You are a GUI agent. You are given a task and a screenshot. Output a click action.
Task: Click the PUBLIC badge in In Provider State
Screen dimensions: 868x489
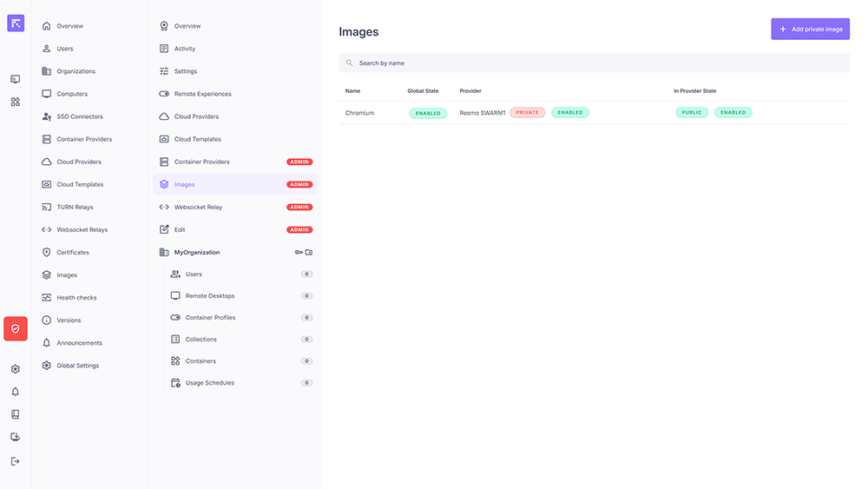[692, 113]
